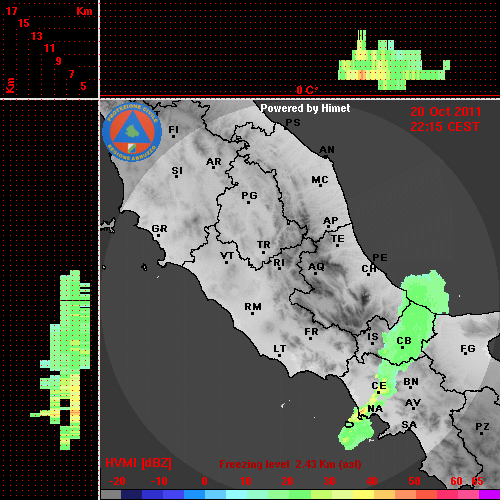Click the RI city label
Screen dimensions: 500x500
[279, 263]
